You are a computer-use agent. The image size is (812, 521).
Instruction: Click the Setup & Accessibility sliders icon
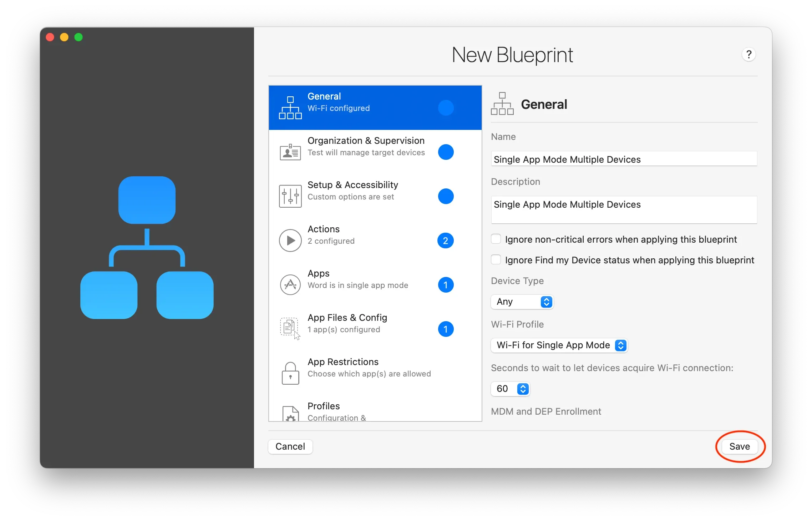point(290,196)
